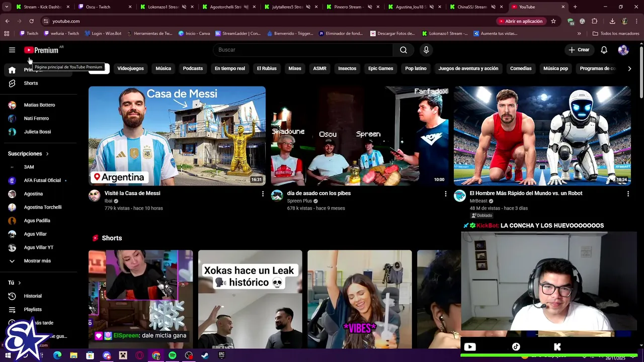
Task: Unmute the Agostorchelli Stream tab audio icon
Action: pos(246,7)
